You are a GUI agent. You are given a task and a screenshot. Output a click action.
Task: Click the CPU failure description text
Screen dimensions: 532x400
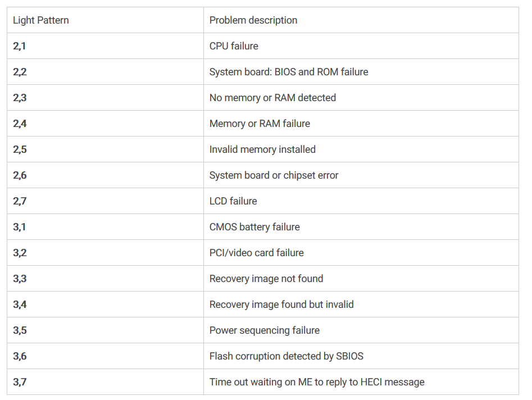click(234, 46)
